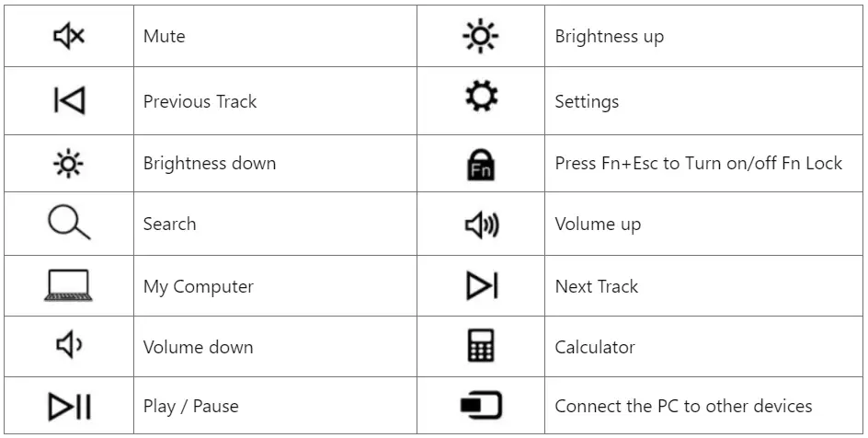The height and width of the screenshot is (438, 868).
Task: Click the My Computer laptop icon
Action: [x=69, y=286]
